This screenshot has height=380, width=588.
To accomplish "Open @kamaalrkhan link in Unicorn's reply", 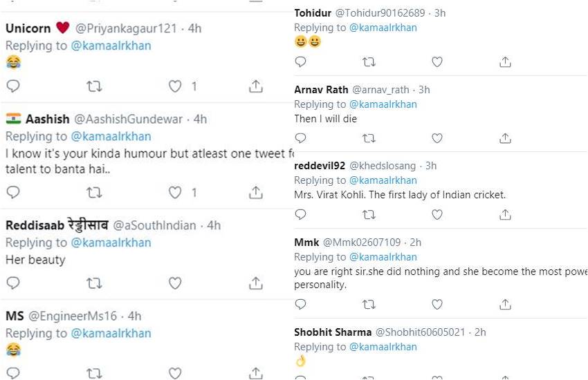I will [x=111, y=46].
